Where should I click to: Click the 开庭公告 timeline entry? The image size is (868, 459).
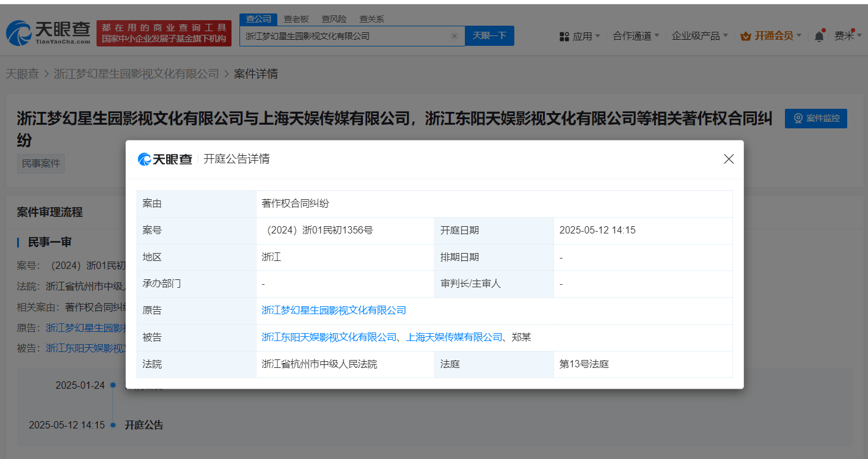144,425
